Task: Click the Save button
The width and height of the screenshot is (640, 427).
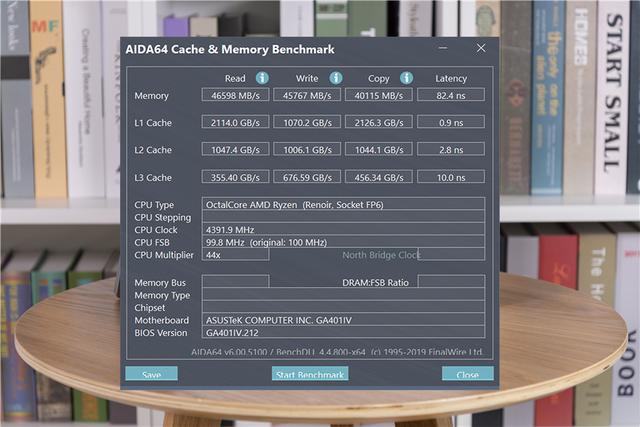Action: (x=151, y=374)
